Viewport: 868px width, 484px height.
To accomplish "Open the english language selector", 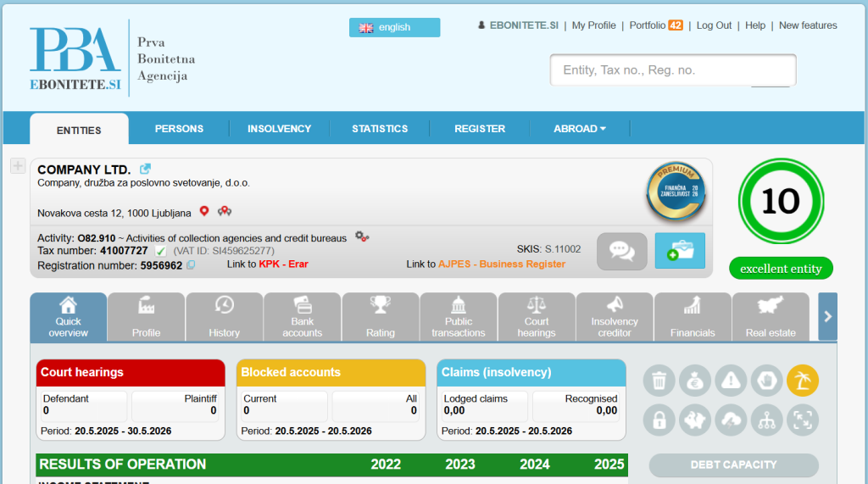I will click(394, 27).
